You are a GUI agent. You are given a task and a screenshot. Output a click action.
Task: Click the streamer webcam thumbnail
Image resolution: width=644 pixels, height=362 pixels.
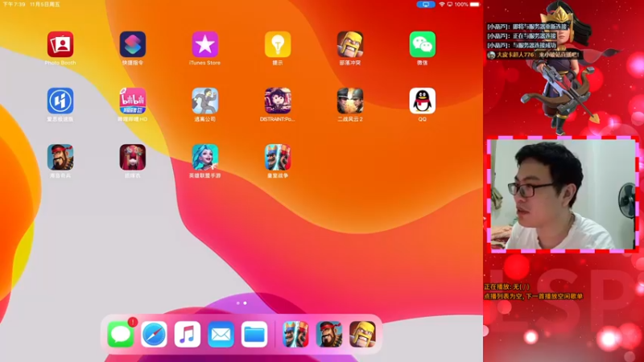563,194
